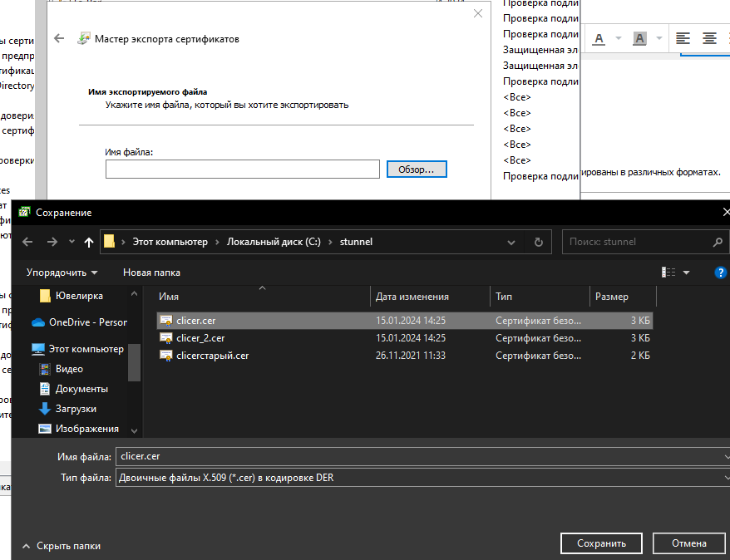Select Этот компьютер in navigation pane
730x560 pixels.
78,349
